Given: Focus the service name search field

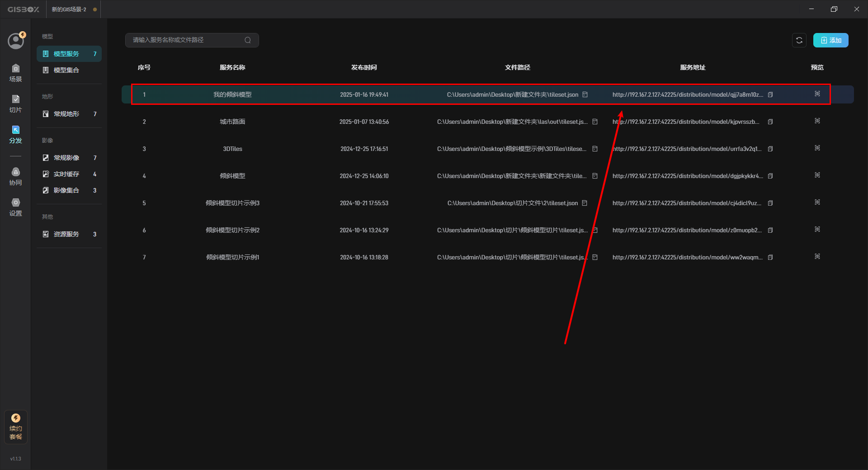Looking at the screenshot, I should point(192,40).
